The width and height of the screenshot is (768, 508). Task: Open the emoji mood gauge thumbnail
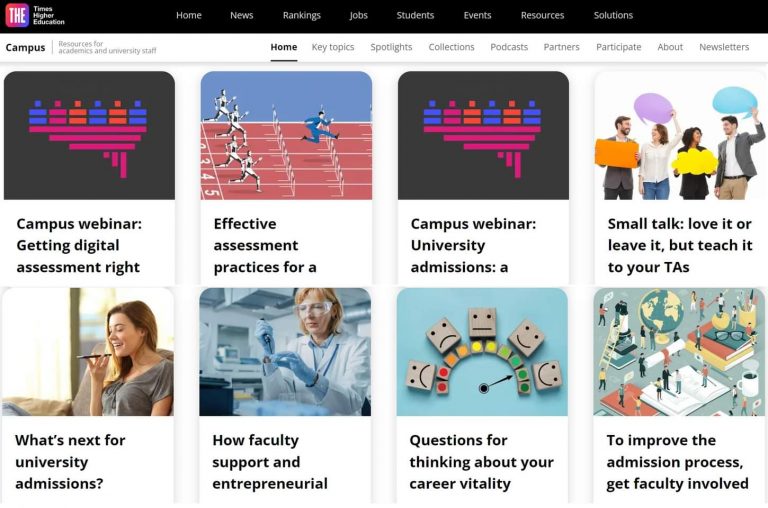[482, 352]
